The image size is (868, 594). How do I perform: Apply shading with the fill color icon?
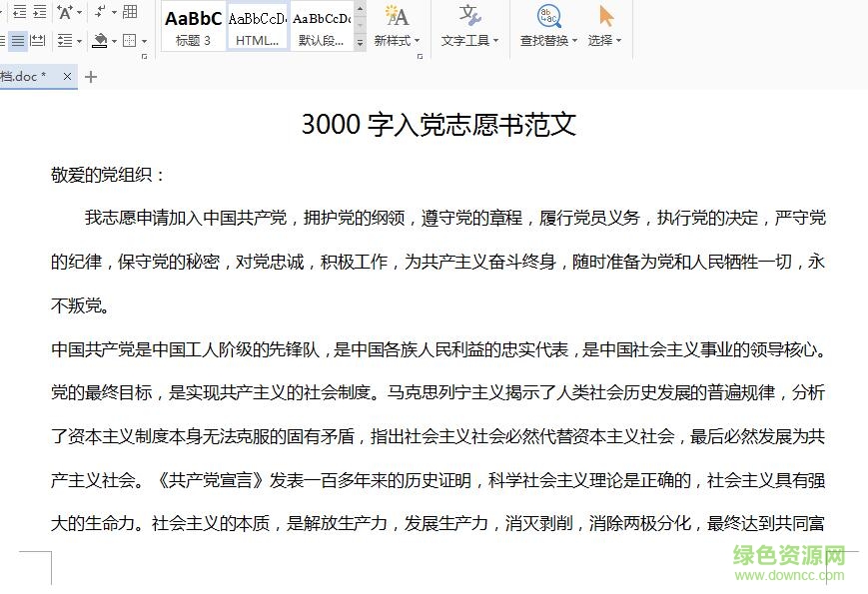pyautogui.click(x=100, y=40)
